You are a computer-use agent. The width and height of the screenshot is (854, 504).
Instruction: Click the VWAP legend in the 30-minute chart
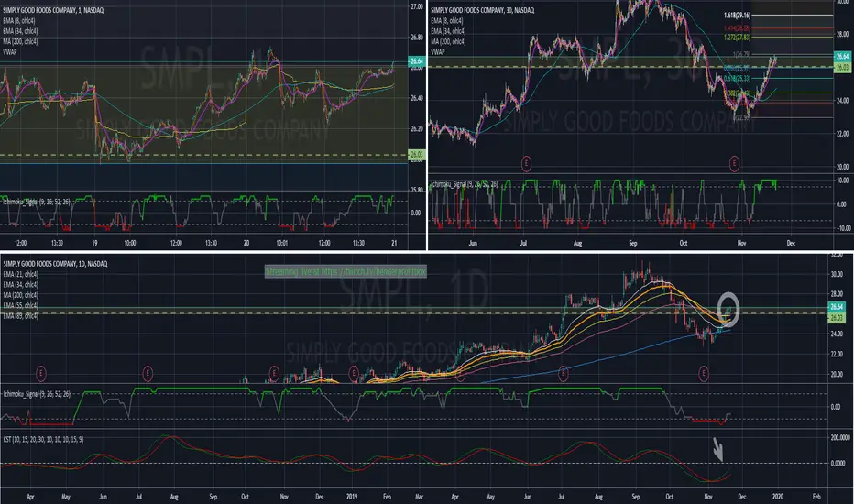click(x=437, y=52)
